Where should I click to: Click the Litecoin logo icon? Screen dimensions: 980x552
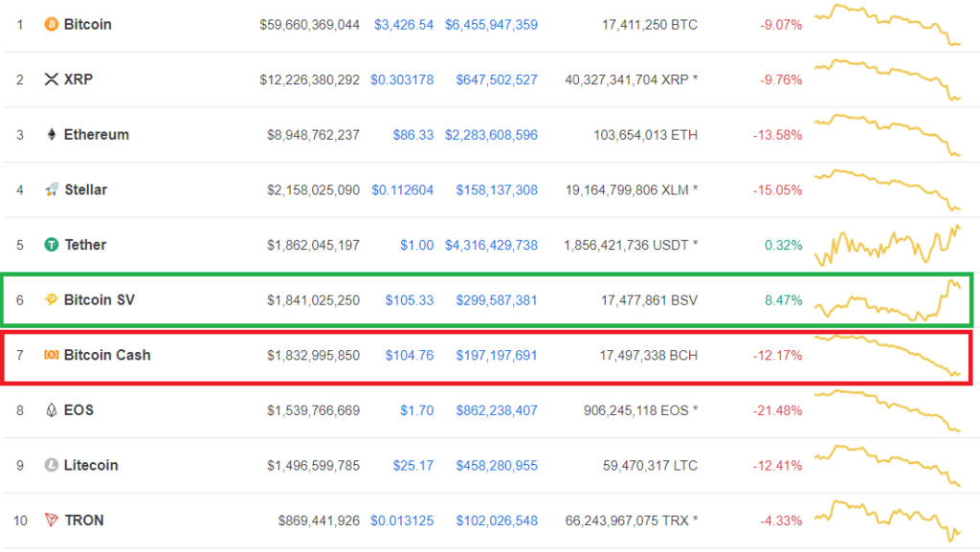(52, 465)
